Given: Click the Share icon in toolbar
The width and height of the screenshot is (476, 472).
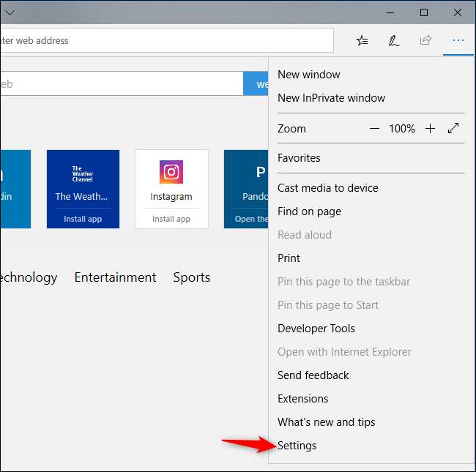Looking at the screenshot, I should click(425, 41).
